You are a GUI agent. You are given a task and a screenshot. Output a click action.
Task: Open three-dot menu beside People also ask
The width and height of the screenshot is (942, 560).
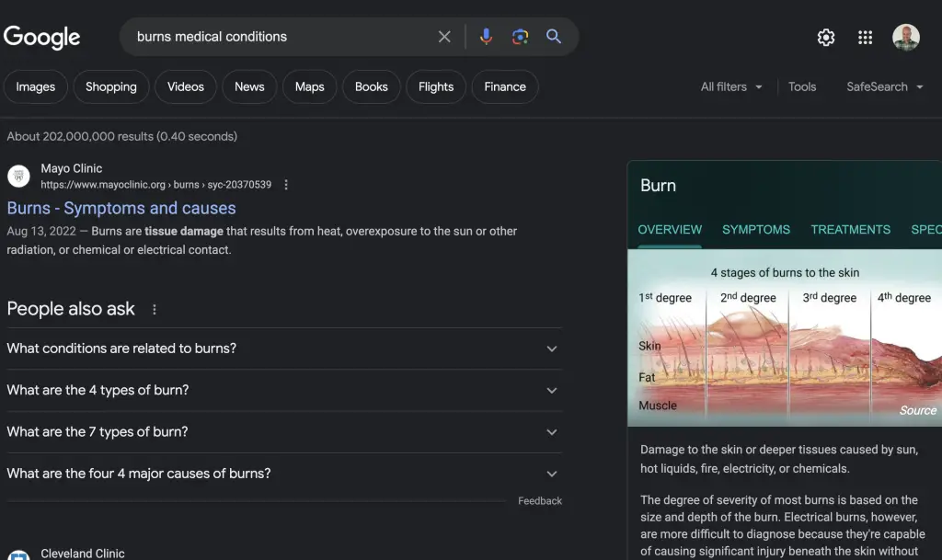[155, 309]
